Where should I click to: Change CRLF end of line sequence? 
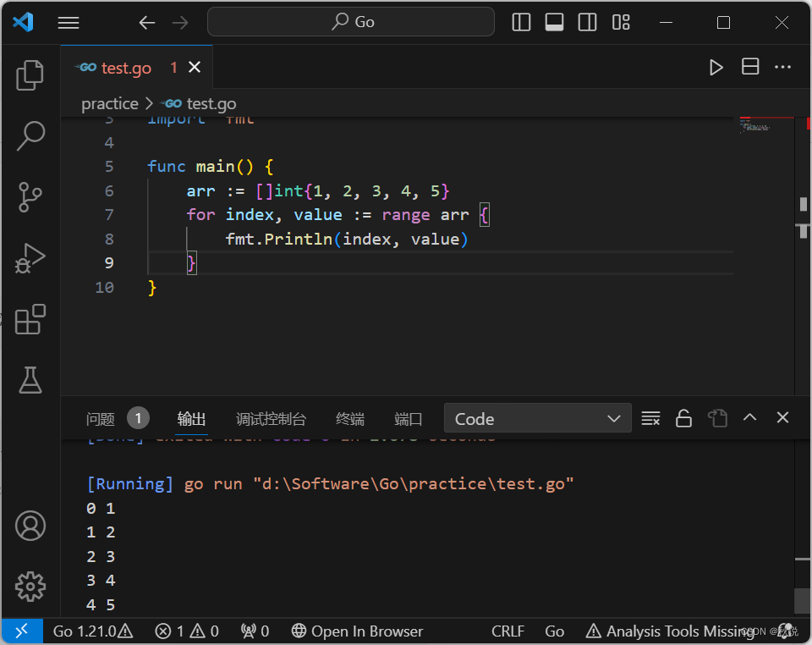click(x=507, y=631)
